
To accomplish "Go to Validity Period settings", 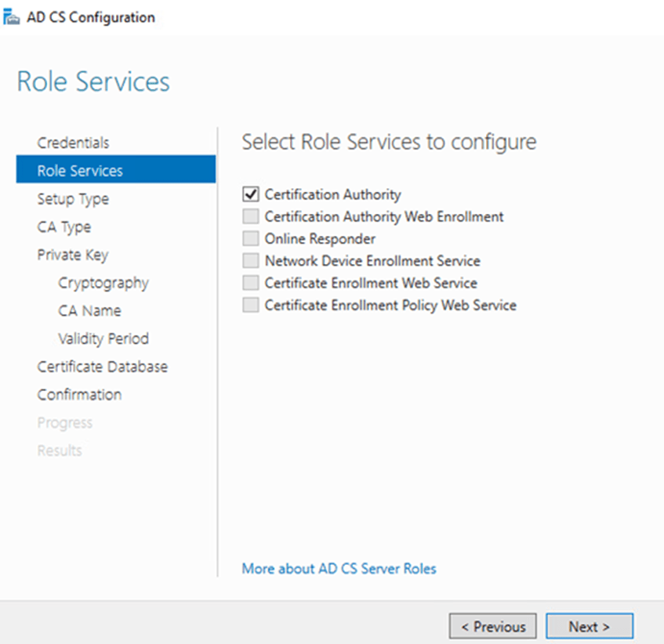I will tap(103, 339).
